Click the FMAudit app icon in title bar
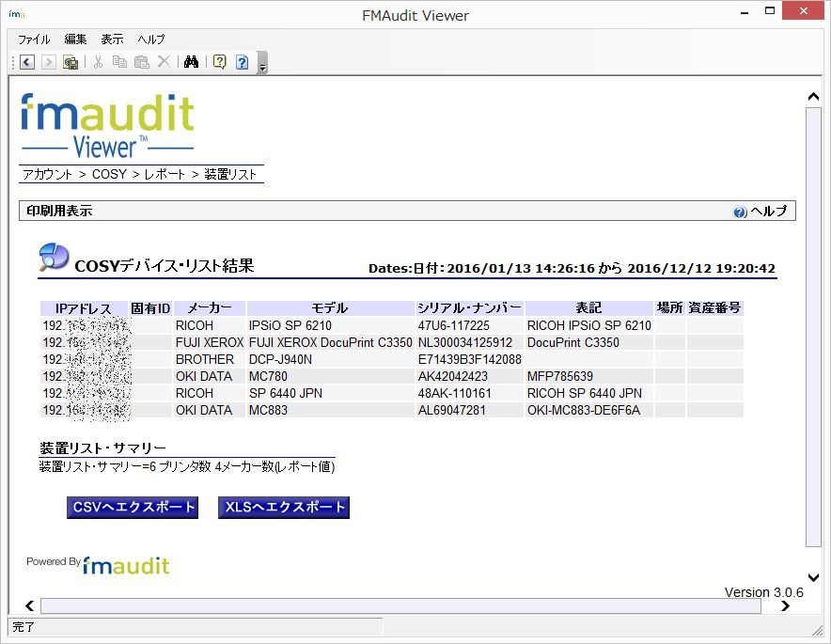 coord(16,14)
